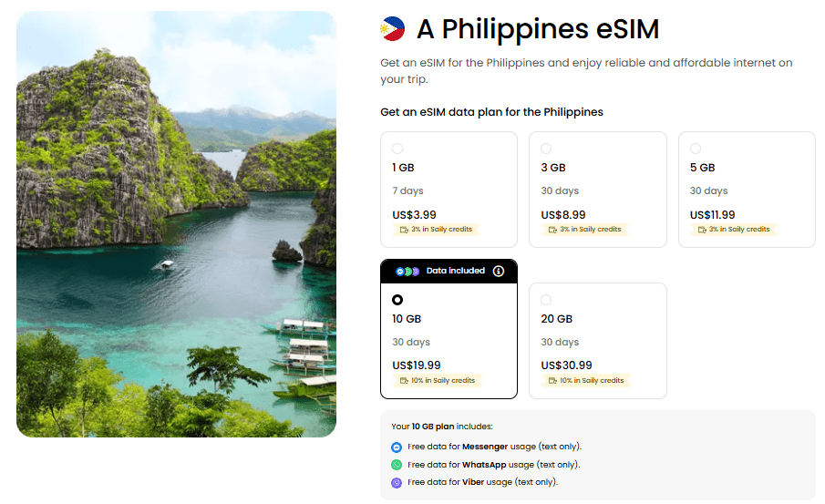The height and width of the screenshot is (504, 825).
Task: Click the 10% in Saily credits badge on 10 GB
Action: tap(438, 381)
